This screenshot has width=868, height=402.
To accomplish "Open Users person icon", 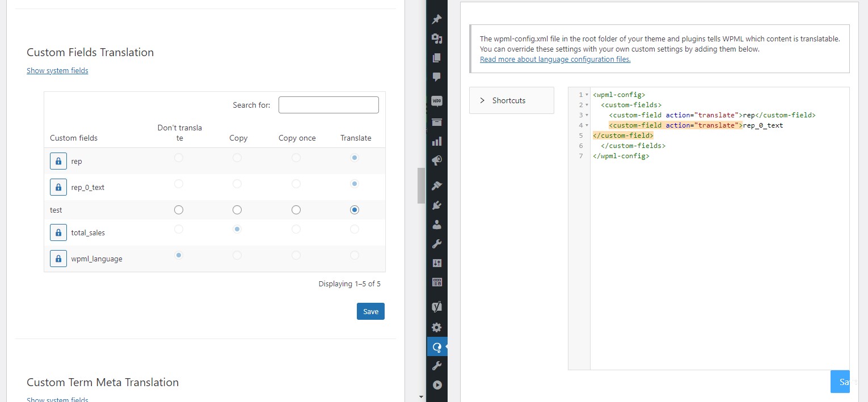I will (437, 225).
